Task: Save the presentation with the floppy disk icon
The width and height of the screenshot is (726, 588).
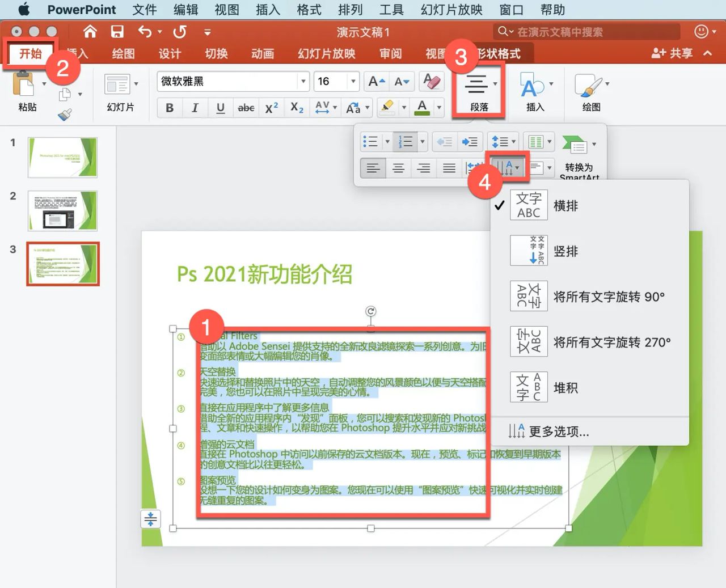Action: point(117,32)
